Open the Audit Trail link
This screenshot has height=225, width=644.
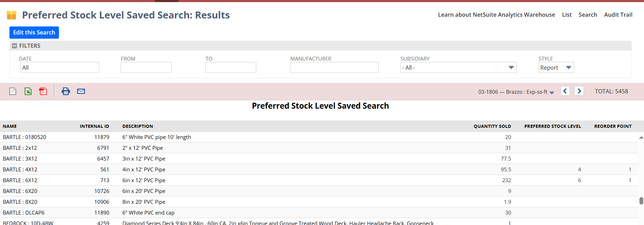(618, 15)
